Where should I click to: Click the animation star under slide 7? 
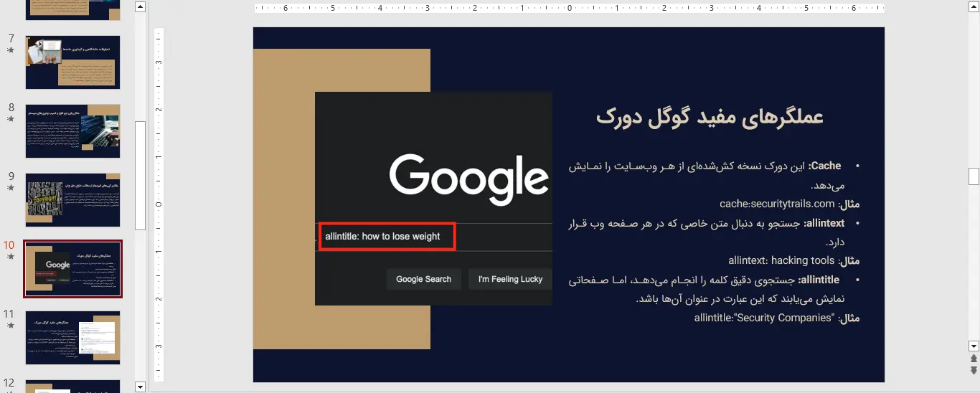(10, 50)
